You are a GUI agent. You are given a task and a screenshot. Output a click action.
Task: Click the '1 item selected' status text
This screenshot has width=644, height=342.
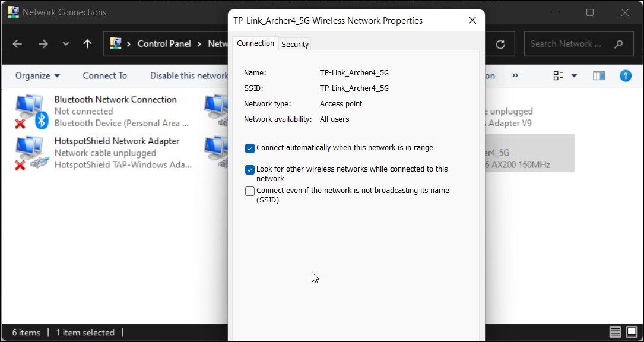click(85, 332)
